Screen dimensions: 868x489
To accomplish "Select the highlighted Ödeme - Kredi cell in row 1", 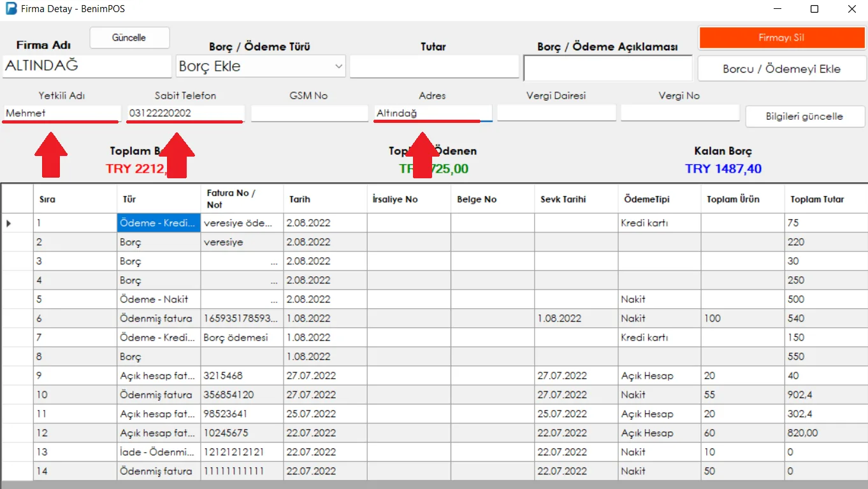I will (159, 223).
